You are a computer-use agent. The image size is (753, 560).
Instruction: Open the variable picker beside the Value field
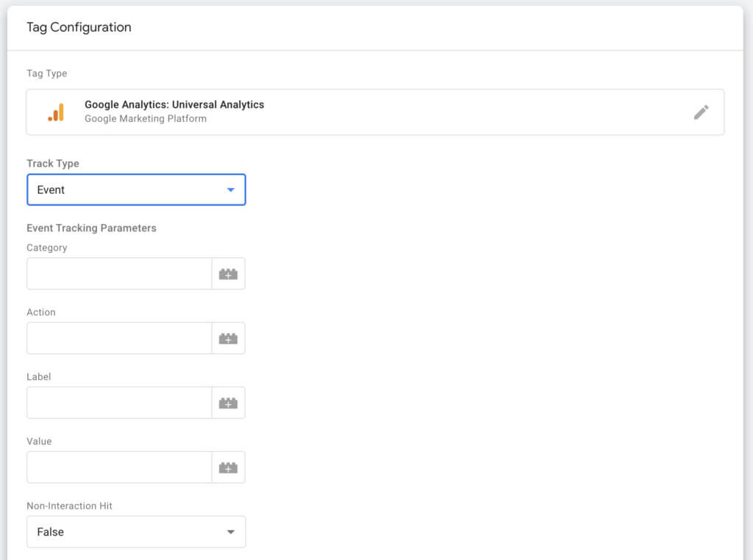point(228,467)
